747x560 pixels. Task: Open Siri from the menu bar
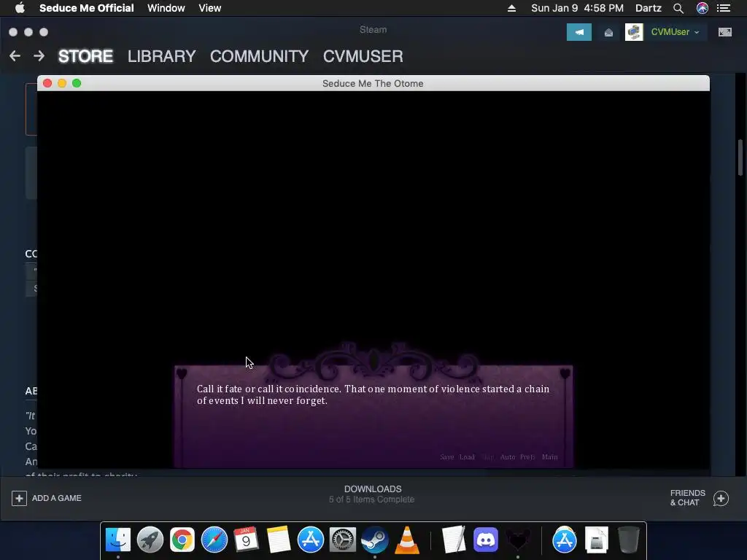[703, 8]
